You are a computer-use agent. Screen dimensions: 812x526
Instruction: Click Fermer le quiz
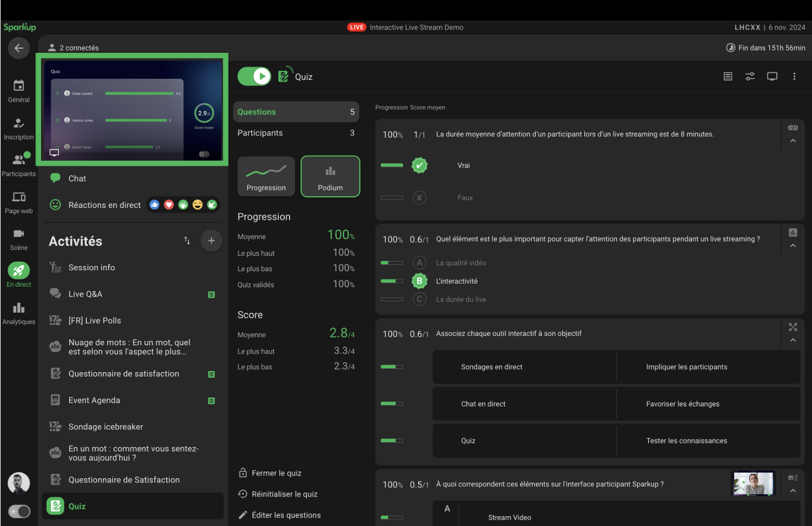(277, 473)
